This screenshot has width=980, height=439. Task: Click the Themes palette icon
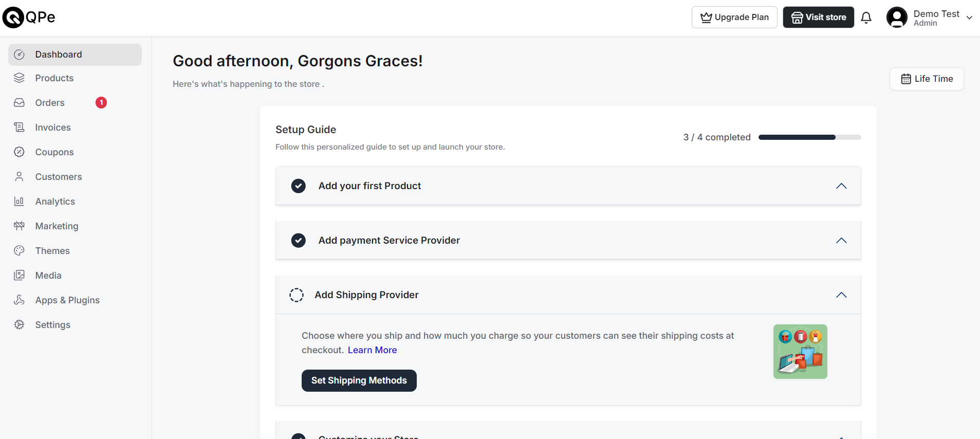tap(20, 250)
